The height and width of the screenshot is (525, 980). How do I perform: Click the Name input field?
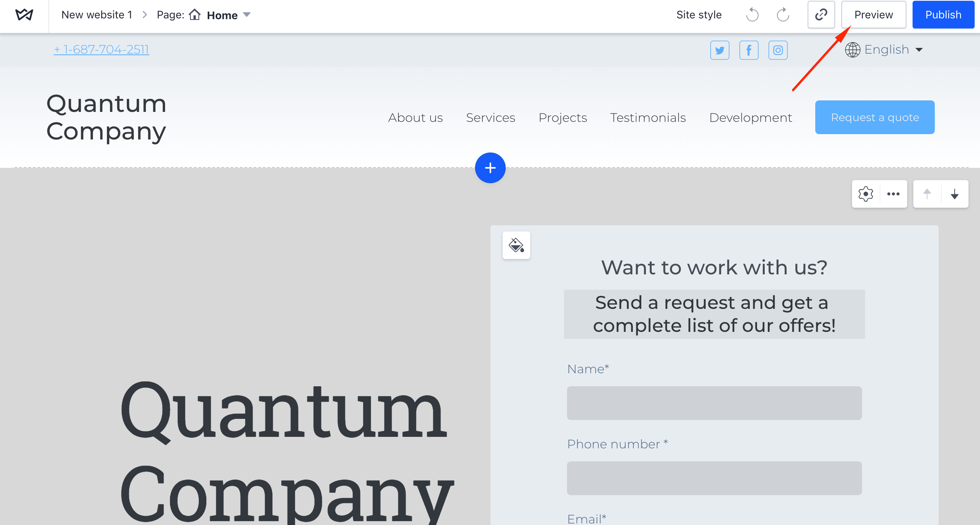(x=714, y=403)
